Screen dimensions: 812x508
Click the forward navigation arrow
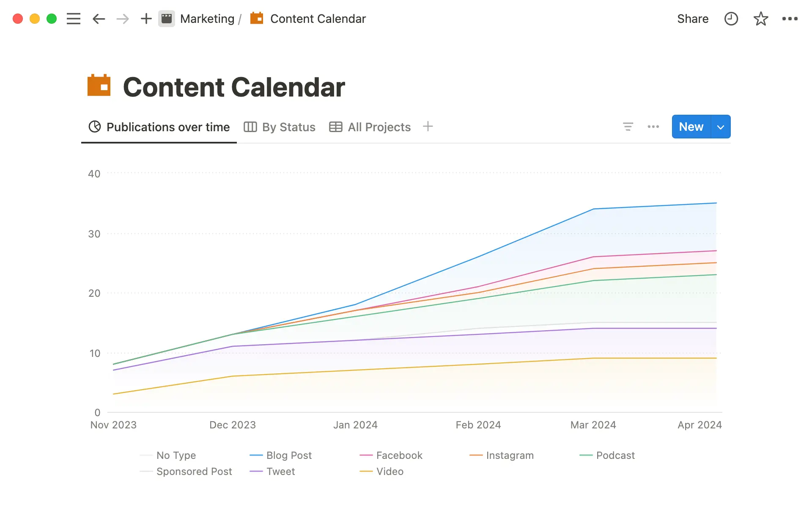[122, 19]
